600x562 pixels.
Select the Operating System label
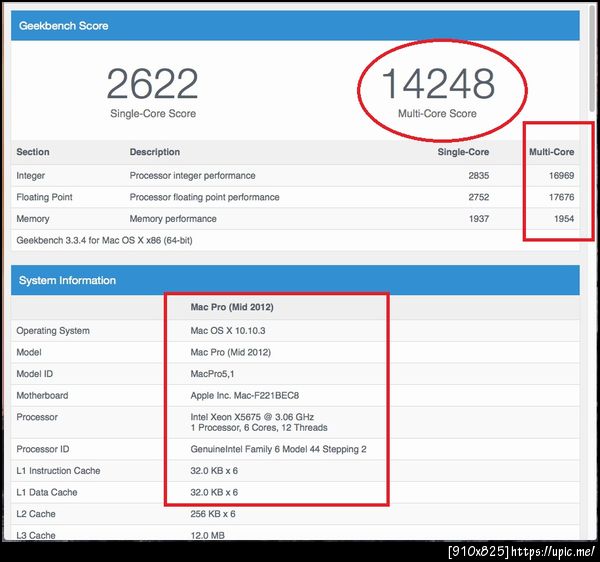53,331
